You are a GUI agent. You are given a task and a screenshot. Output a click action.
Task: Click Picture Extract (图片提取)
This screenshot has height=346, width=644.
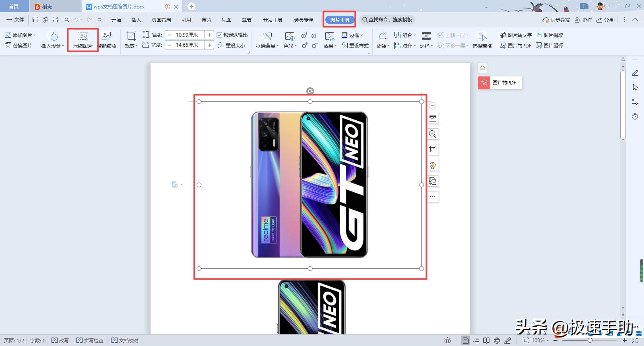pos(549,35)
